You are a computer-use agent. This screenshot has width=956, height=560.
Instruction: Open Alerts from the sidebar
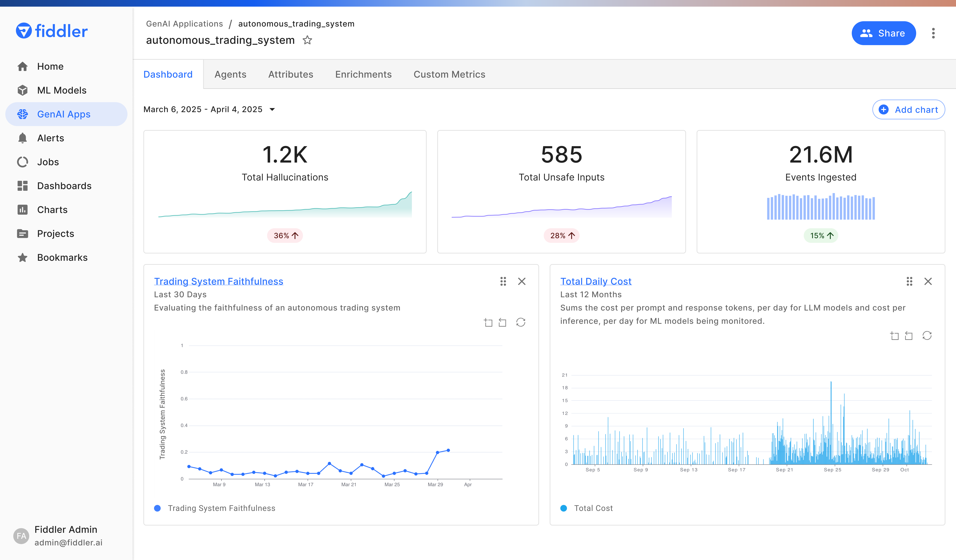50,138
